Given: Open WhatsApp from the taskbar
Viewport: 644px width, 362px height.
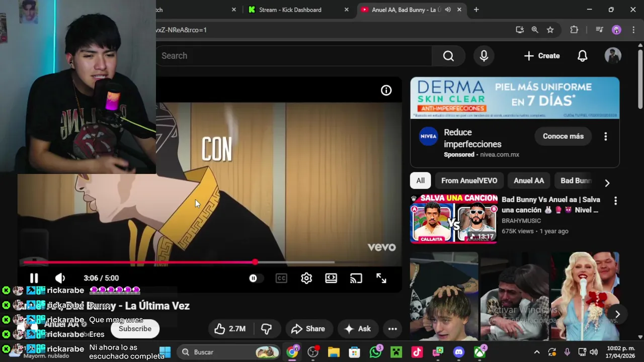Looking at the screenshot, I should tap(375, 352).
